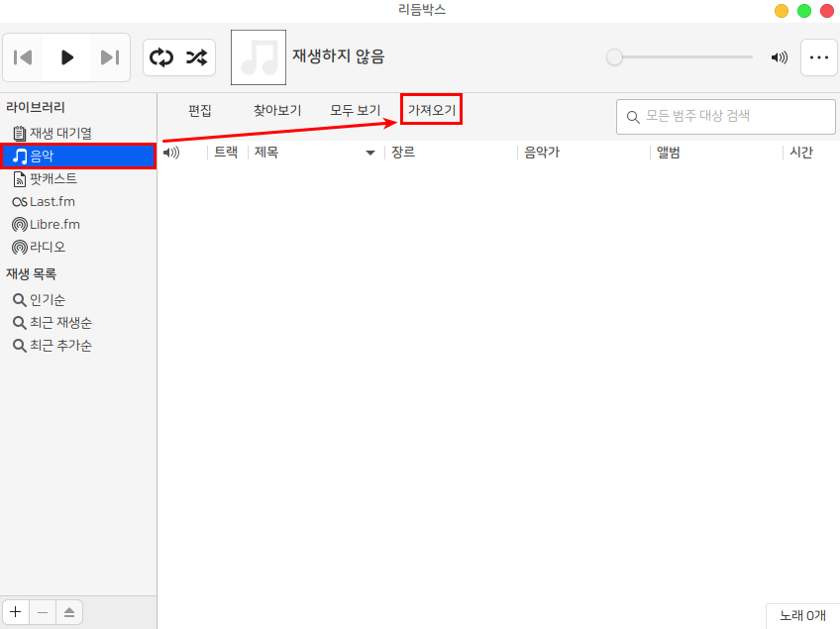Open the three-dot application menu
840x629 pixels.
tap(818, 57)
